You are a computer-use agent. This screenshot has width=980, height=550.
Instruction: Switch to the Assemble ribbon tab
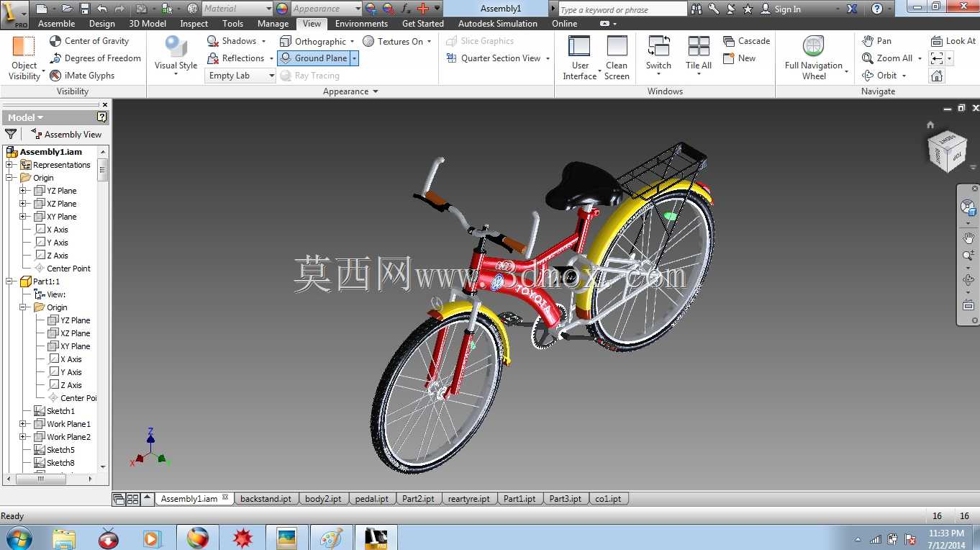[56, 24]
